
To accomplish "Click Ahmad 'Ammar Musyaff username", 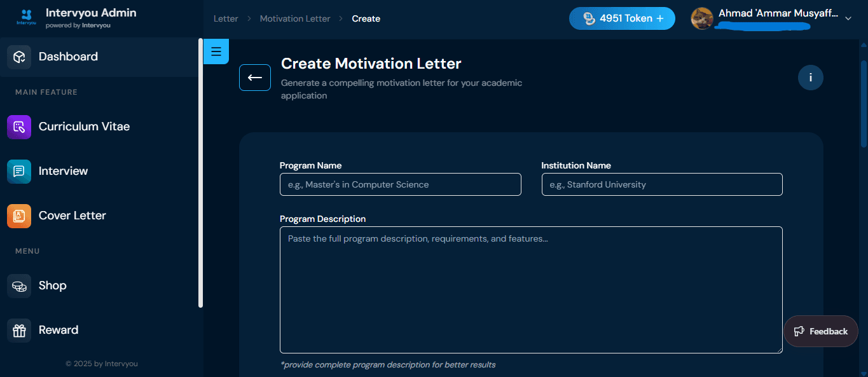I will pos(778,13).
